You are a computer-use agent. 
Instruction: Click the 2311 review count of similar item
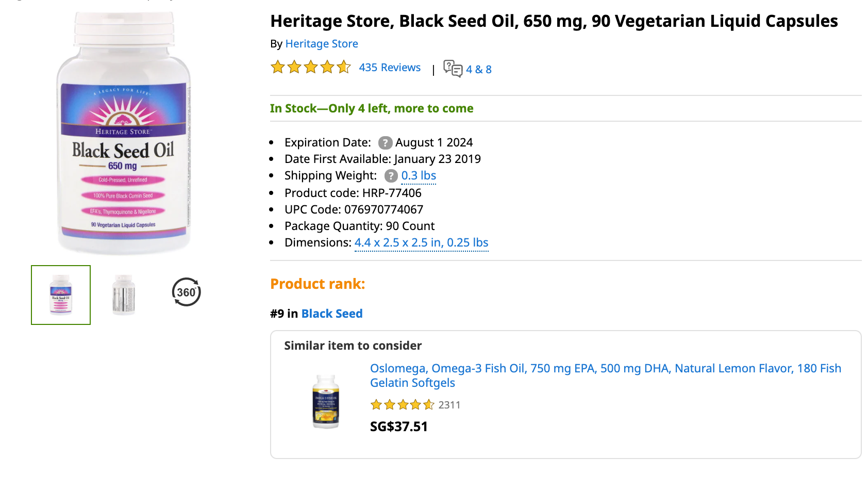[x=449, y=405]
